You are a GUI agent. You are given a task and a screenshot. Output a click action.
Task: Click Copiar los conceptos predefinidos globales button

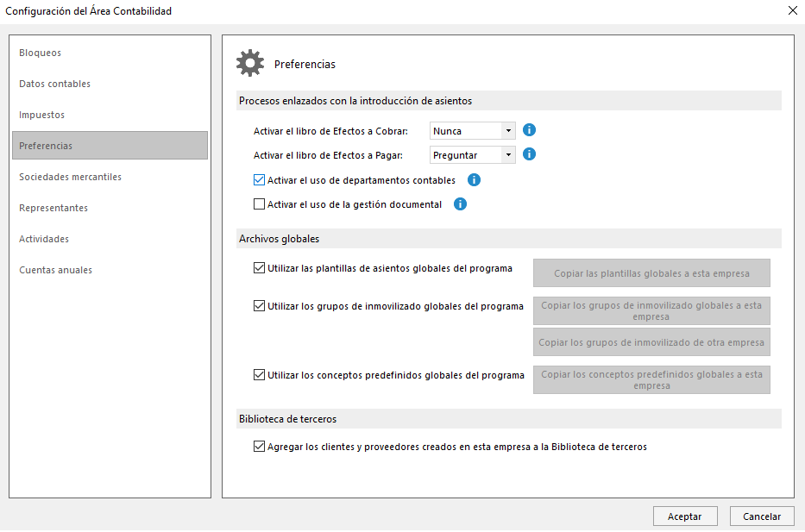point(651,379)
